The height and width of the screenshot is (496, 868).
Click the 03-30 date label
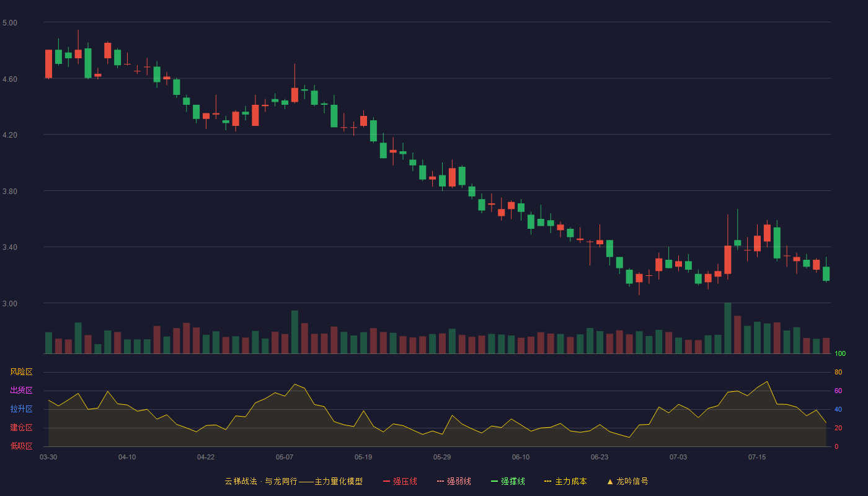[48, 457]
